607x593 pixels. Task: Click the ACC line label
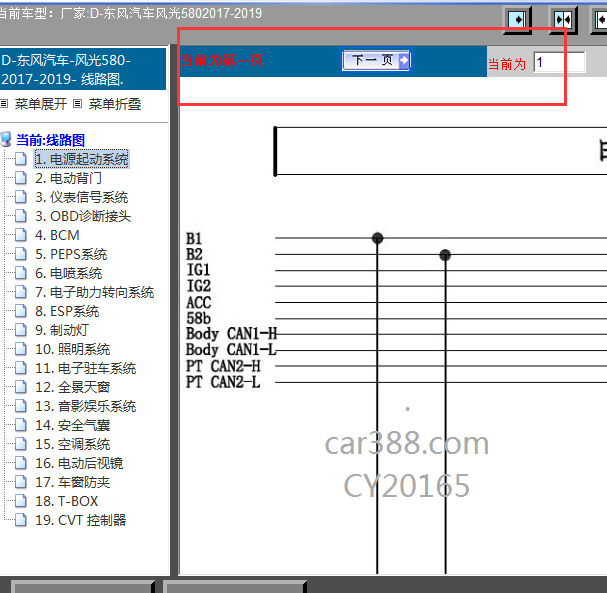199,302
